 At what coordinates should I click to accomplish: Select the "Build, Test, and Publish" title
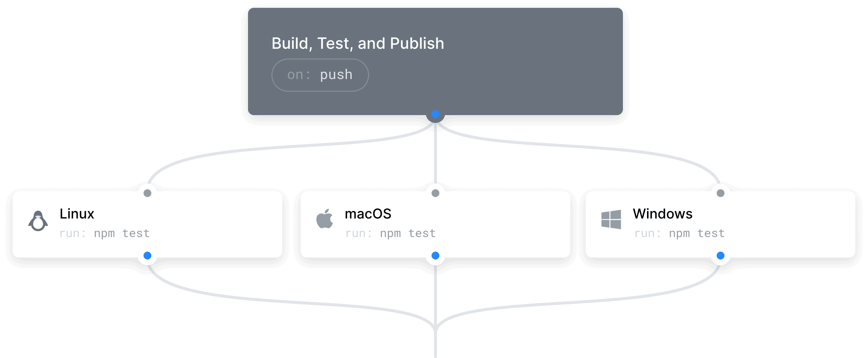tap(357, 44)
